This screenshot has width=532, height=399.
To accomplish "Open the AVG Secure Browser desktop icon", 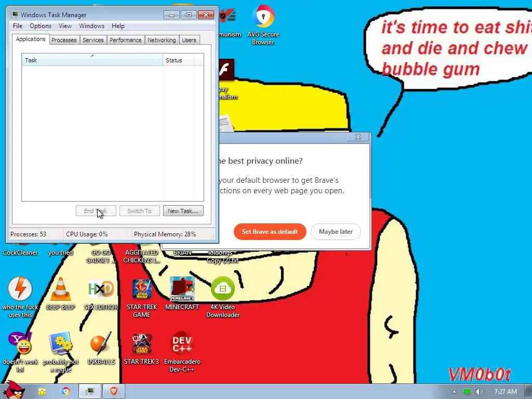I will (x=263, y=24).
